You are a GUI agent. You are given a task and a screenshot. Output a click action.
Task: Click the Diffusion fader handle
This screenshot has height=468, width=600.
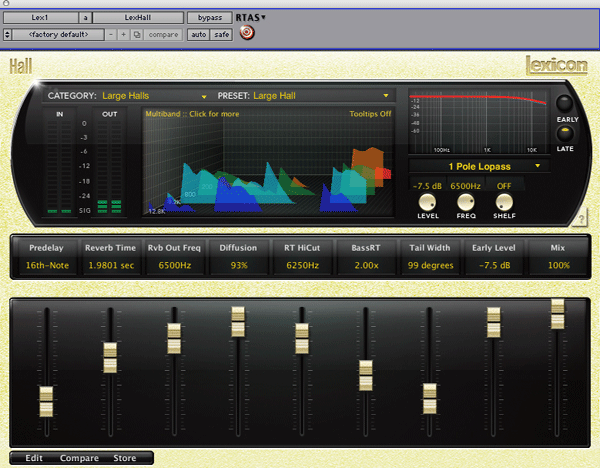coord(238,322)
